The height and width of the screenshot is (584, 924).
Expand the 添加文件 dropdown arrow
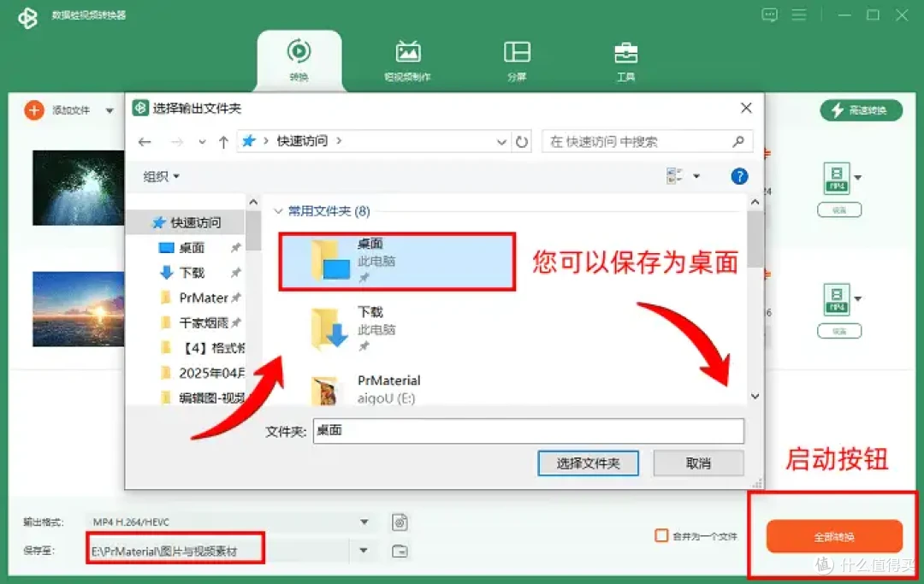point(110,110)
